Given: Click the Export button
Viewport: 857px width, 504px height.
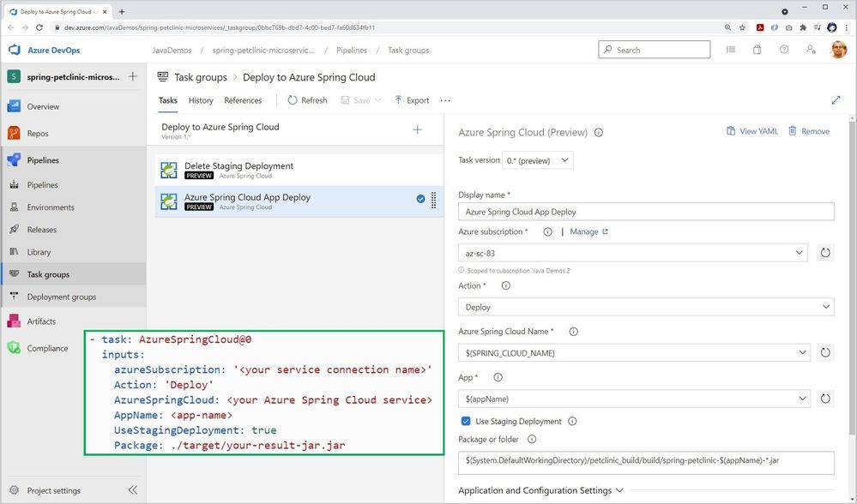Looking at the screenshot, I should (x=412, y=100).
